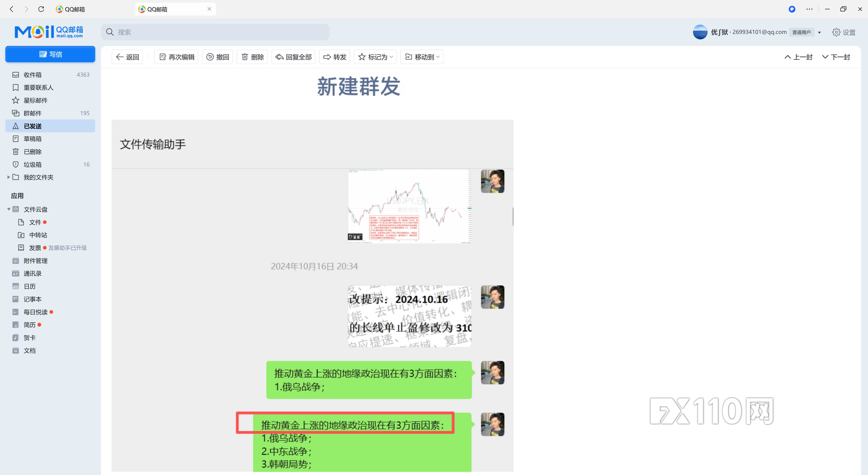Click the 新建群发 email heading
This screenshot has width=868, height=475.
tap(359, 86)
